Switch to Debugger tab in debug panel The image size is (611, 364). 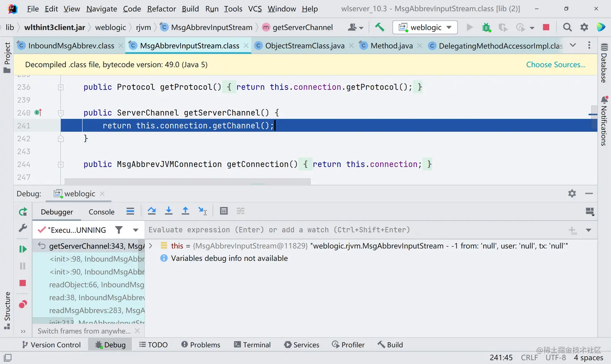(57, 212)
